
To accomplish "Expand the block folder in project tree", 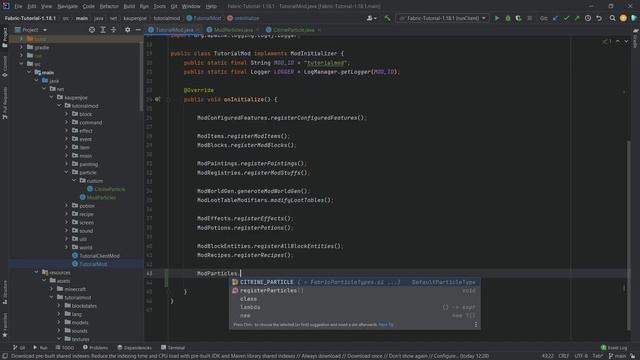I will 67,114.
